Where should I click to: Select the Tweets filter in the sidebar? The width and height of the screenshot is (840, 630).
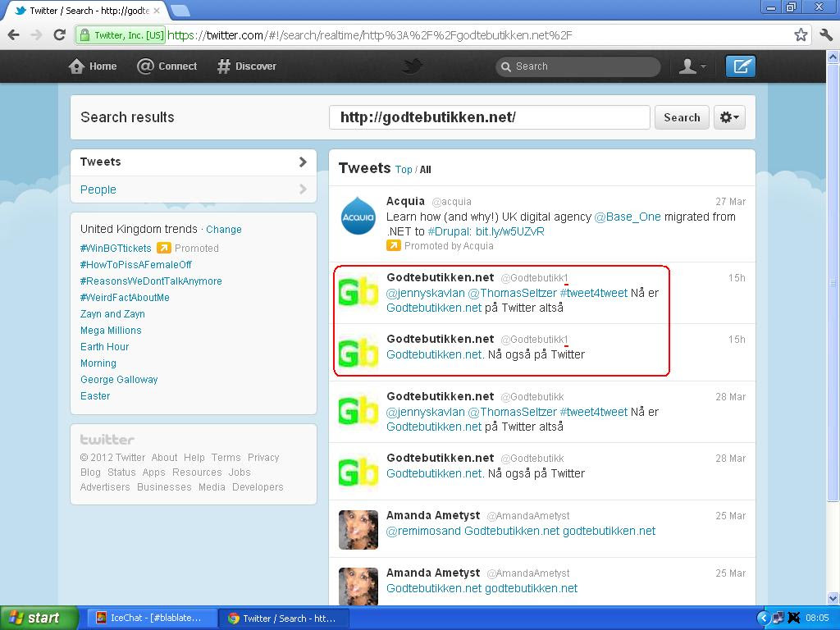coord(194,162)
